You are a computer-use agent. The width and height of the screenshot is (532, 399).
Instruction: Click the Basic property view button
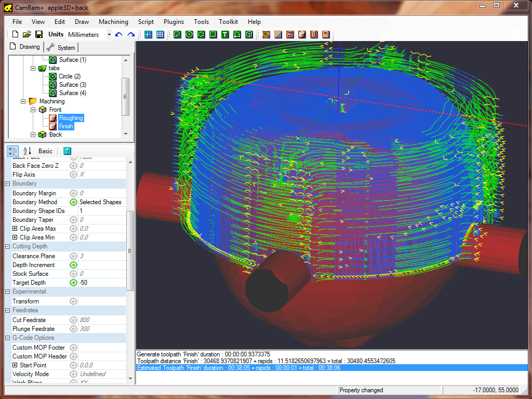(45, 151)
